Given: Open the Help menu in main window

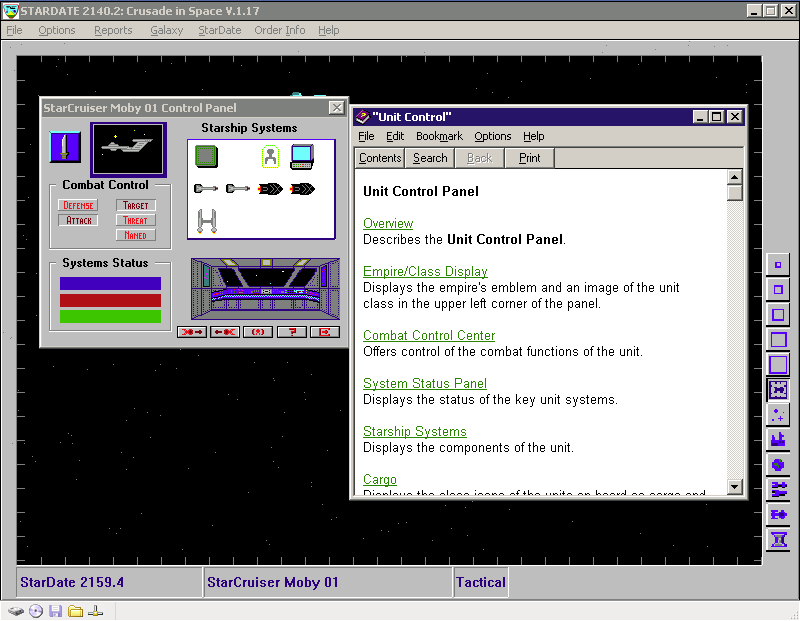Looking at the screenshot, I should pyautogui.click(x=329, y=30).
